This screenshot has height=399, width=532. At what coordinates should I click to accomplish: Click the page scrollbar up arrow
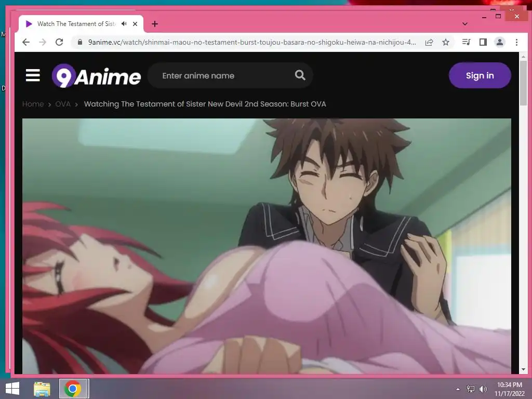[x=523, y=57]
